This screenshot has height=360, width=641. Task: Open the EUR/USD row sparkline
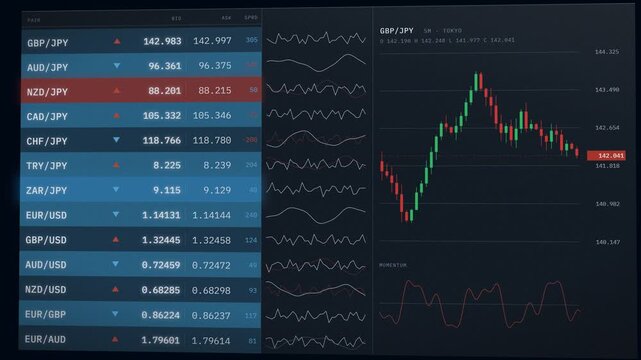pos(316,215)
